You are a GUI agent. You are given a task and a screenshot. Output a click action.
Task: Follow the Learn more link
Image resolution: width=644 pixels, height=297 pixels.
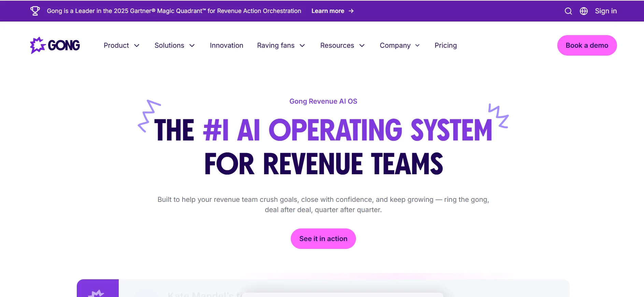click(x=328, y=11)
